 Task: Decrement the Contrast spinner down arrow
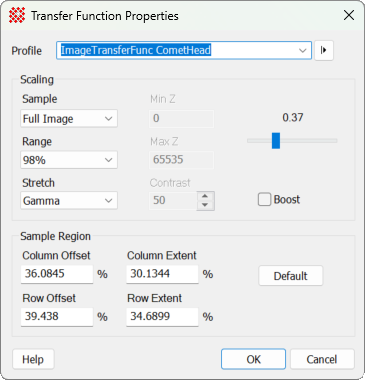click(205, 205)
